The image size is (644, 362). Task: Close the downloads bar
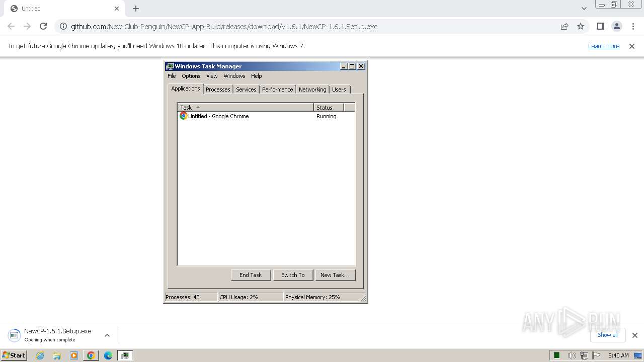[x=635, y=335]
